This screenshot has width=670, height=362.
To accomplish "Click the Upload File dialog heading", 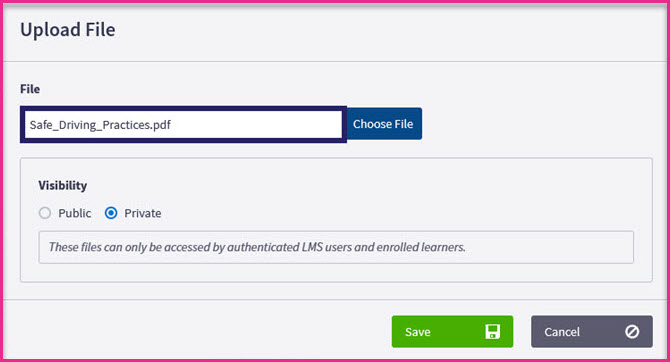I will tap(68, 30).
